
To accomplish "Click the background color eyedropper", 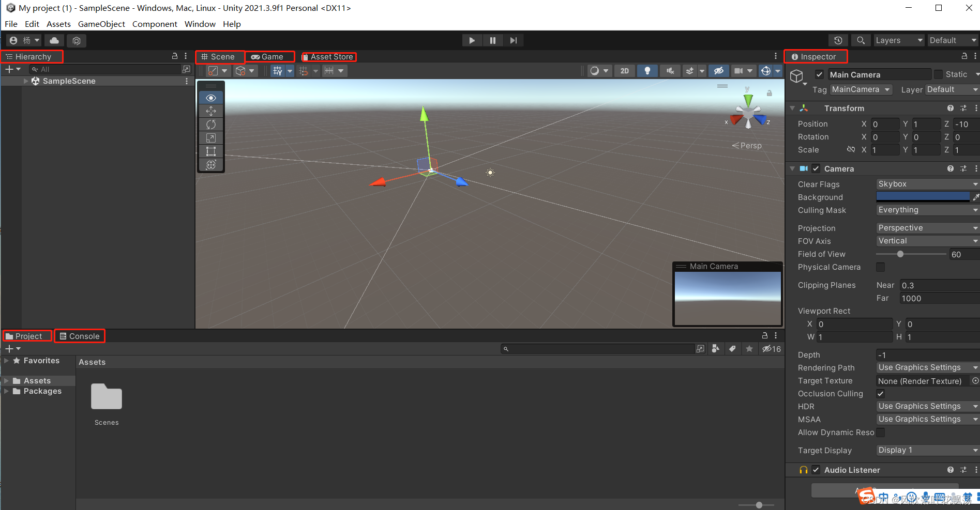I will click(x=976, y=197).
